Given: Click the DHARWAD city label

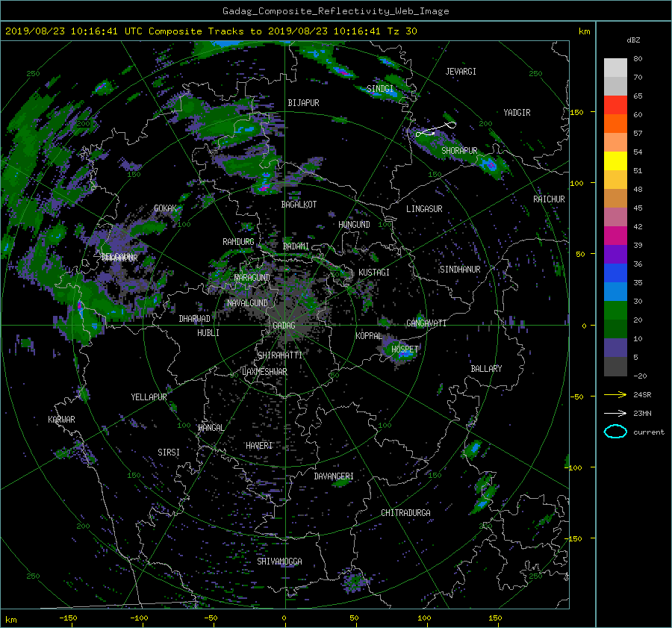Looking at the screenshot, I should click(x=195, y=319).
